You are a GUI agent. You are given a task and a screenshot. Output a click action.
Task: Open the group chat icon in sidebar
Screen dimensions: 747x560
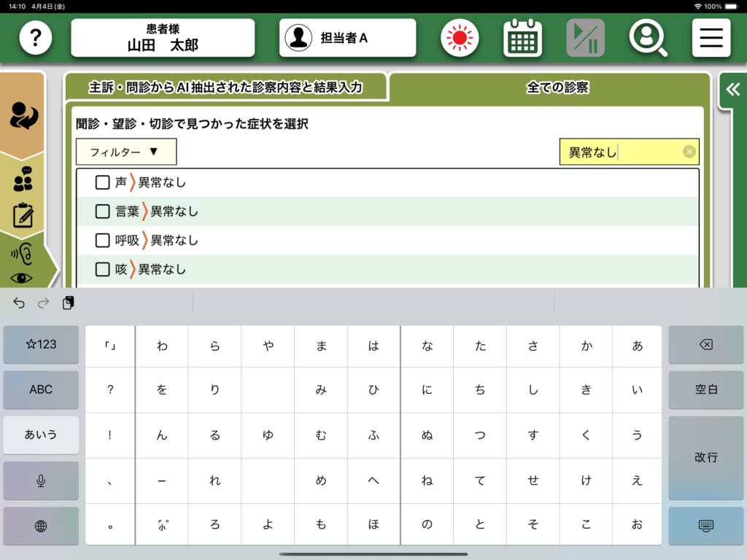coord(23,179)
